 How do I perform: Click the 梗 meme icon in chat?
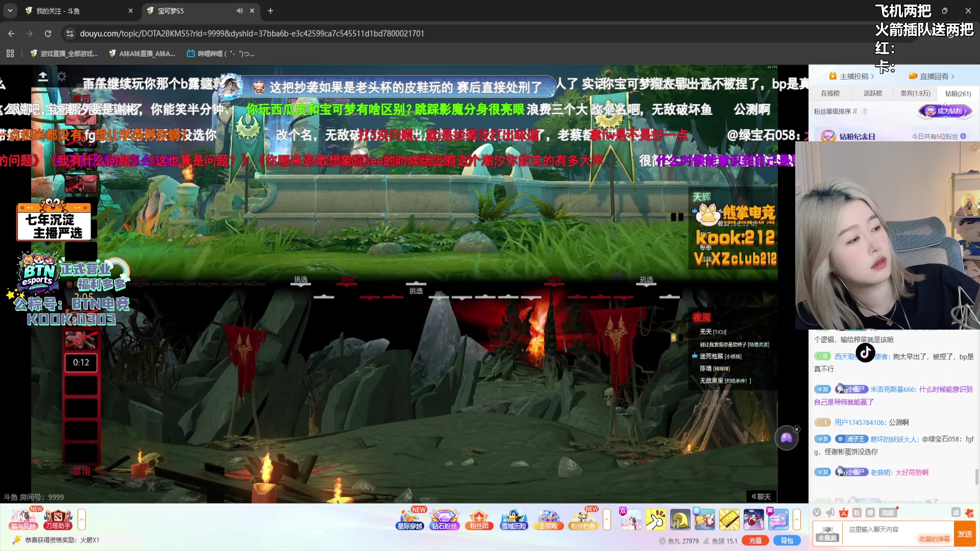point(870,513)
